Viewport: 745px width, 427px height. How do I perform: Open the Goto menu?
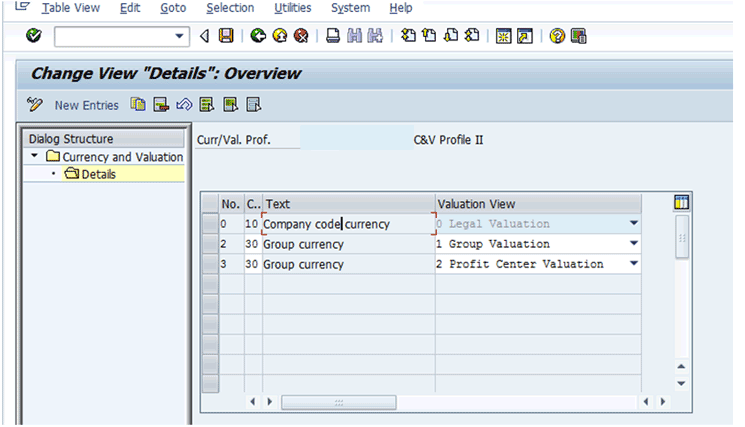pyautogui.click(x=173, y=8)
